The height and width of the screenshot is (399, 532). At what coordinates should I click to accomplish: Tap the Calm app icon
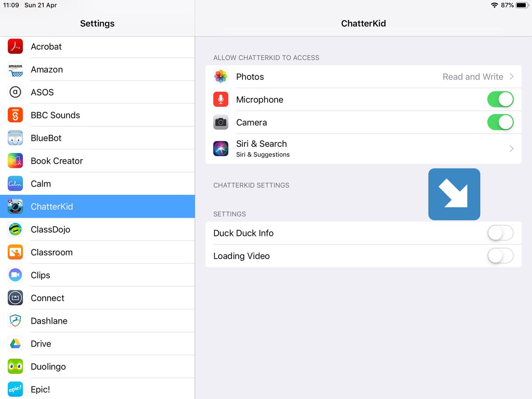click(16, 184)
